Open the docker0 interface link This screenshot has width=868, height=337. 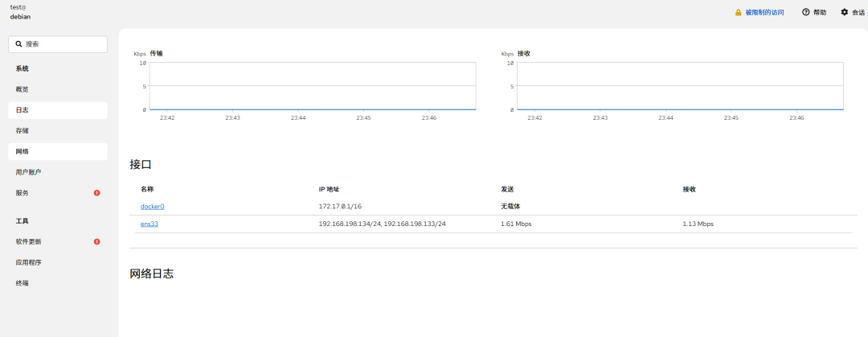[x=152, y=206]
